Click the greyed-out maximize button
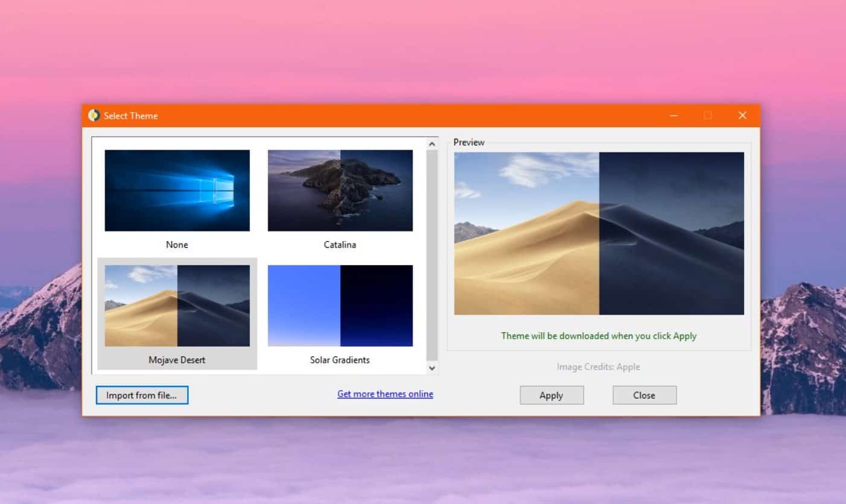The height and width of the screenshot is (504, 846). coord(708,116)
